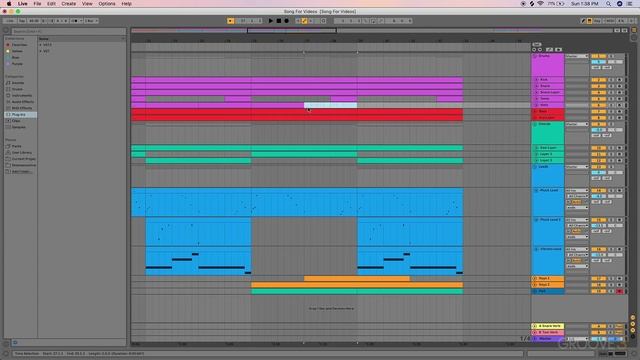This screenshot has width=640, height=360.
Task: Open the 1 Bar quantization menu
Action: tap(91, 21)
